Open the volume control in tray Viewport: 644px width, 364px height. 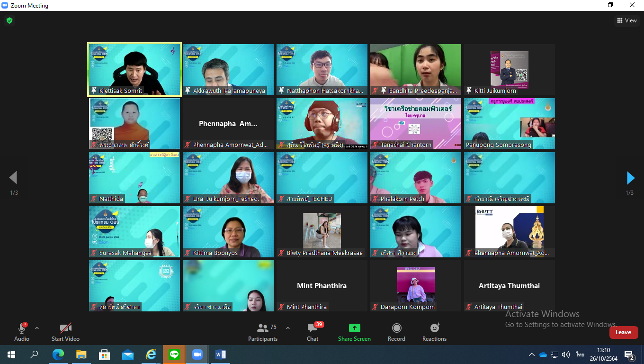(x=566, y=355)
